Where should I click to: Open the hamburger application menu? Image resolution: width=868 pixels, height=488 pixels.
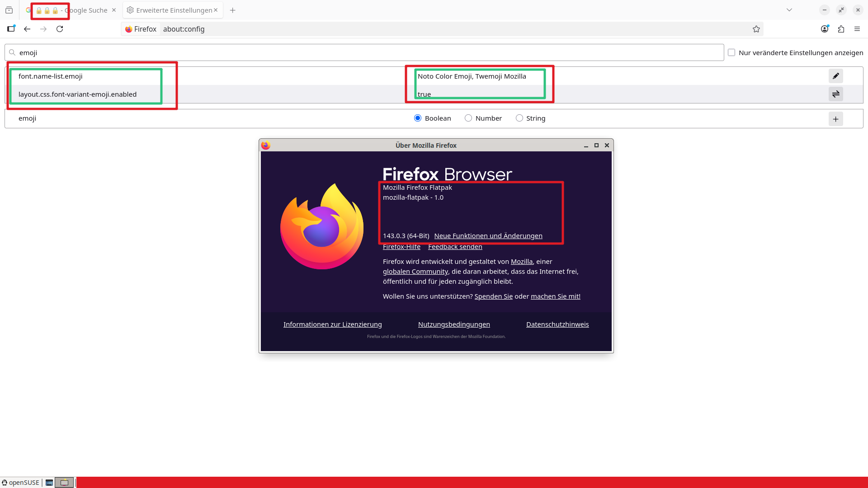pos(857,29)
